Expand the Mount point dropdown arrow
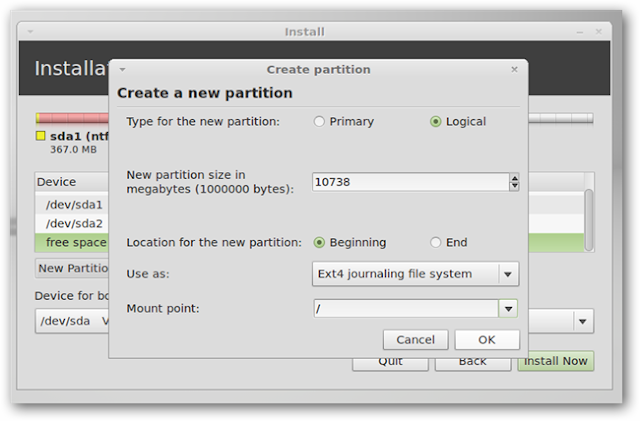 [x=508, y=309]
